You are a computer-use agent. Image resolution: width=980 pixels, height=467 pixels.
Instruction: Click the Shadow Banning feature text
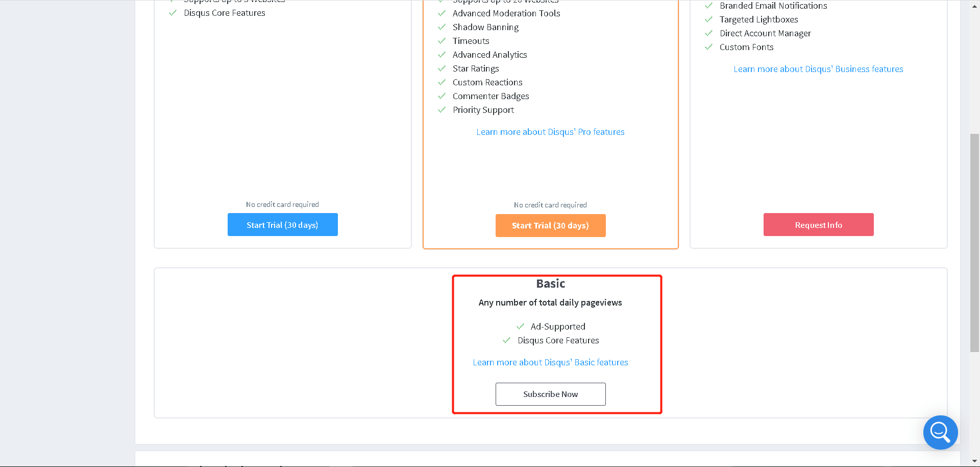[485, 27]
